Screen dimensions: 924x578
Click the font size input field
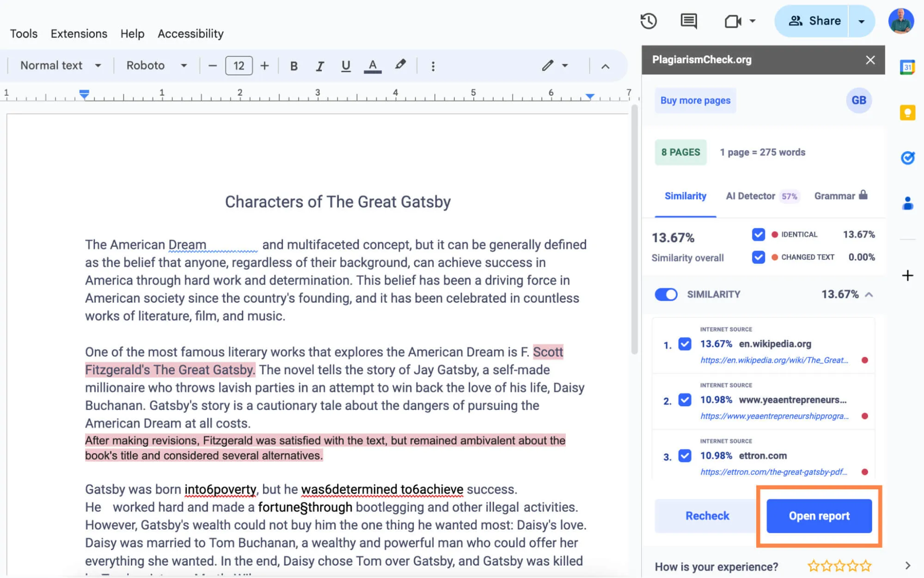pos(239,65)
